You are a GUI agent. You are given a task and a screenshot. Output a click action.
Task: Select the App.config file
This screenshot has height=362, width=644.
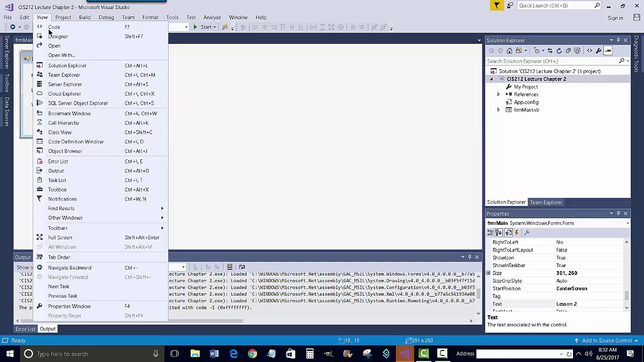point(526,103)
